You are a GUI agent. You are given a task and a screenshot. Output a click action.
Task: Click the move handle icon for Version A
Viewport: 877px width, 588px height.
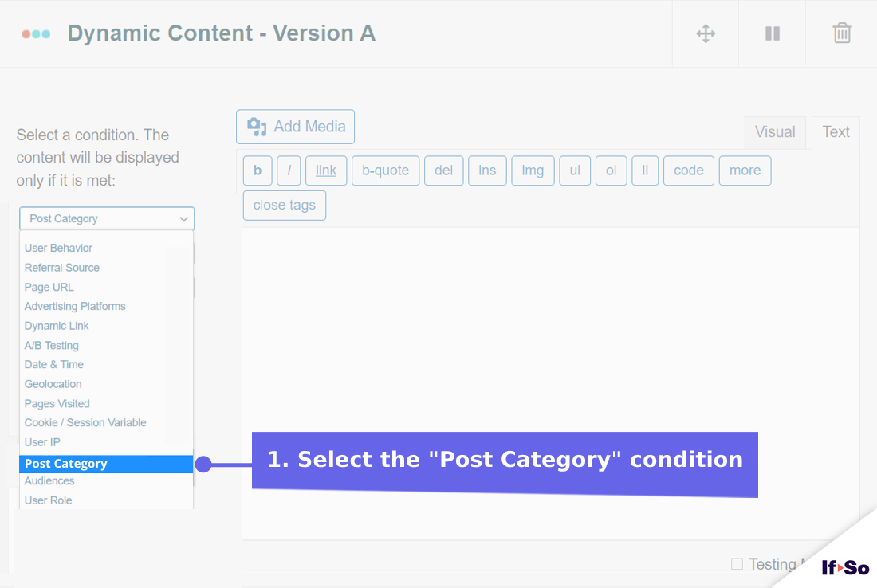coord(705,33)
